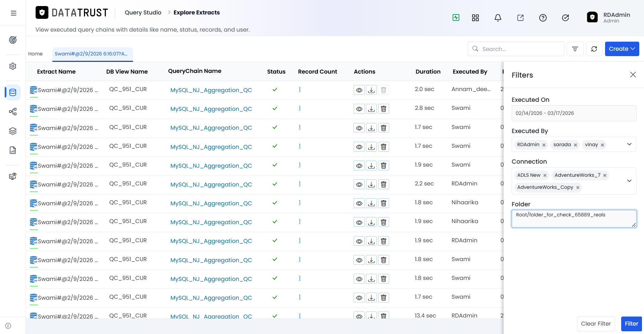Screen dimensions: 644x334
Task: Select the database sidebar icon
Action: point(13,92)
